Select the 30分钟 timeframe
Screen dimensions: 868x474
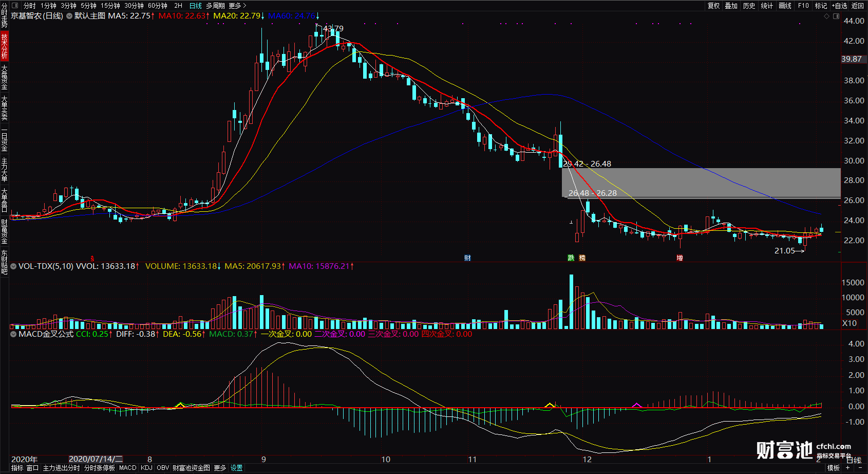click(134, 6)
